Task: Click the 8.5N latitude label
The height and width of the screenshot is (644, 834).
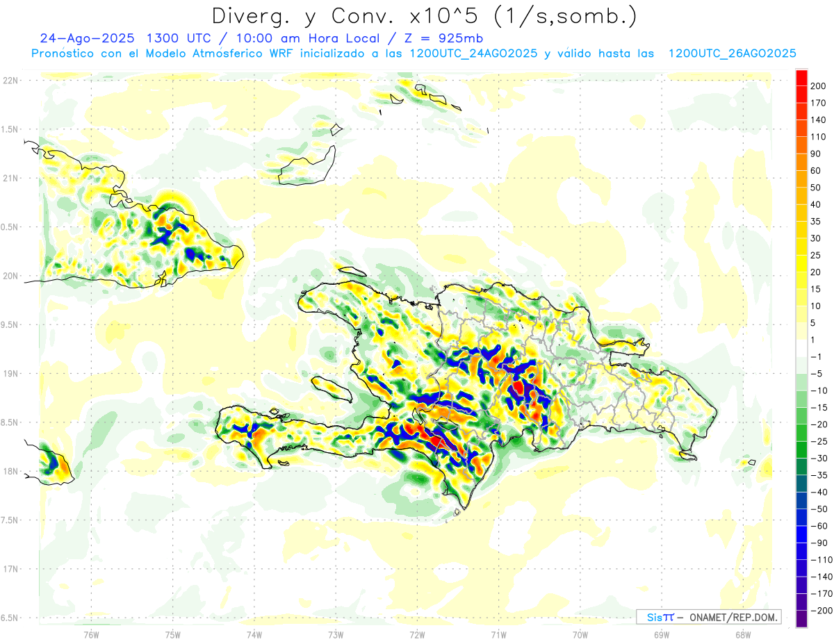Action: [x=10, y=422]
